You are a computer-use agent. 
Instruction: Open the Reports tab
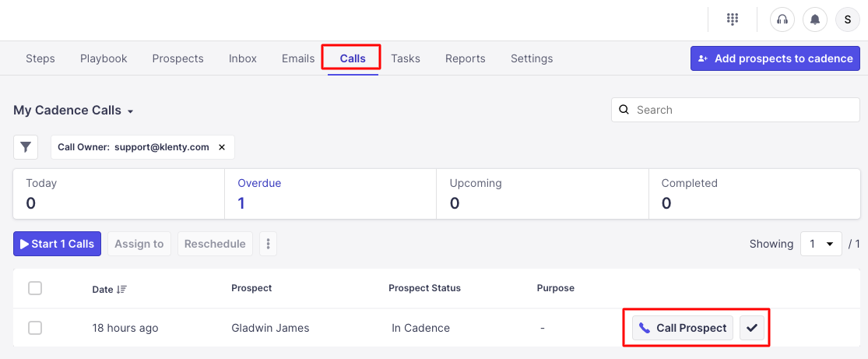coord(465,58)
